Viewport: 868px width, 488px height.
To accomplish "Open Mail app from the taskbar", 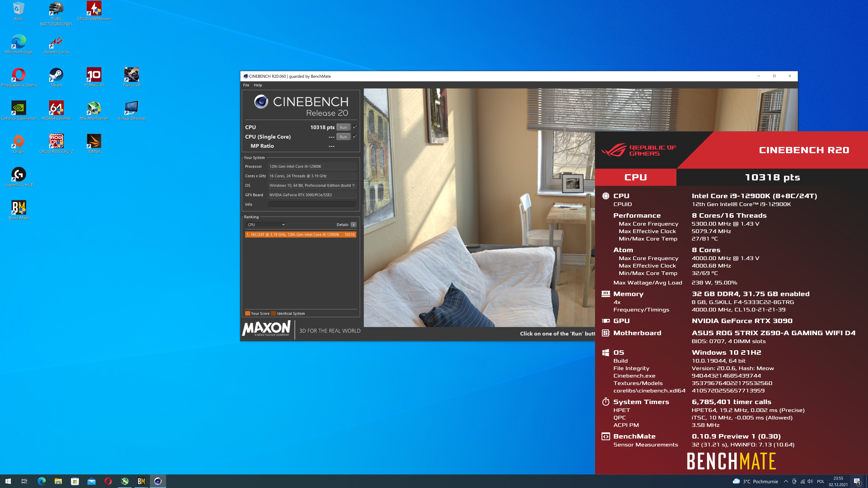I will (x=91, y=481).
